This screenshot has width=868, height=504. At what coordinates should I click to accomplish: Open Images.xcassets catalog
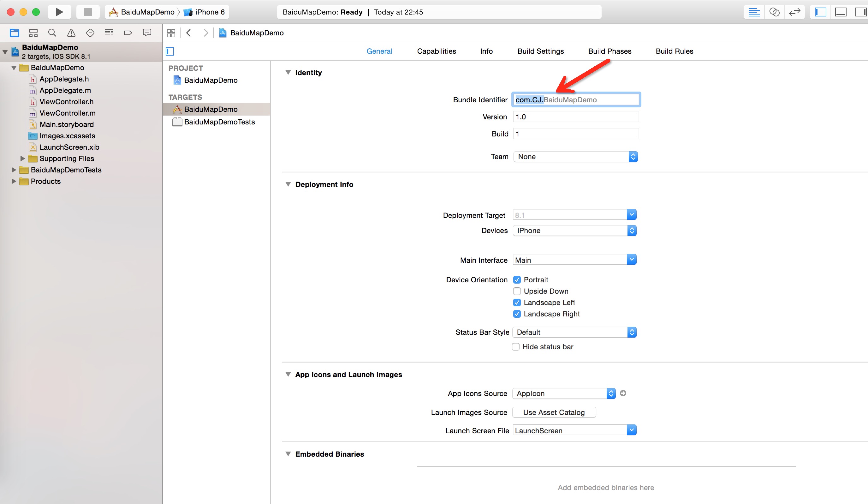tap(67, 136)
